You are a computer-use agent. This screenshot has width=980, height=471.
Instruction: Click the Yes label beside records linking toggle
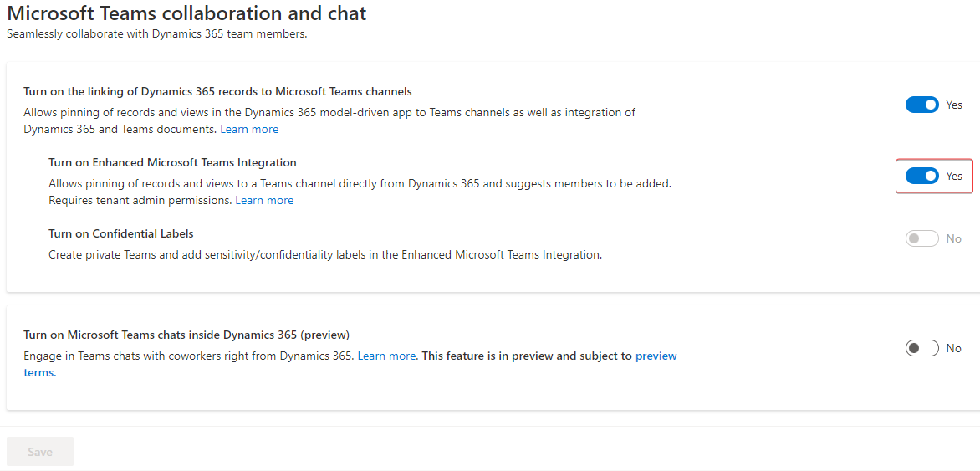tap(954, 105)
